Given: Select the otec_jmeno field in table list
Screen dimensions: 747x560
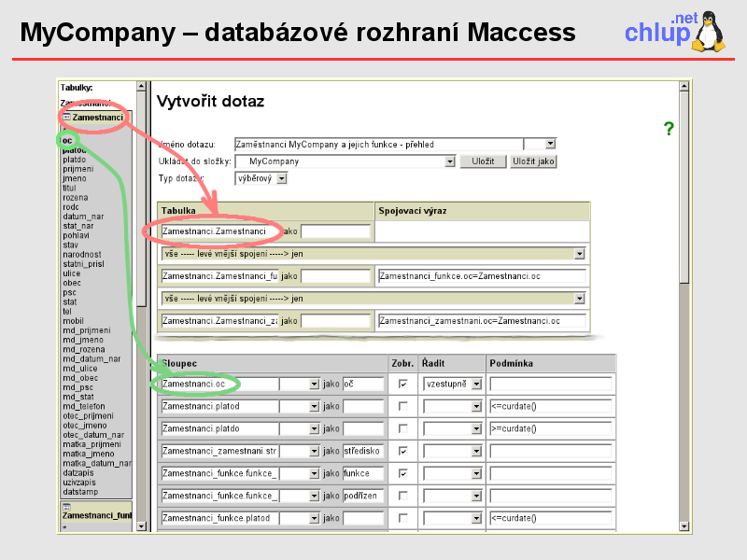Looking at the screenshot, I should tap(85, 426).
